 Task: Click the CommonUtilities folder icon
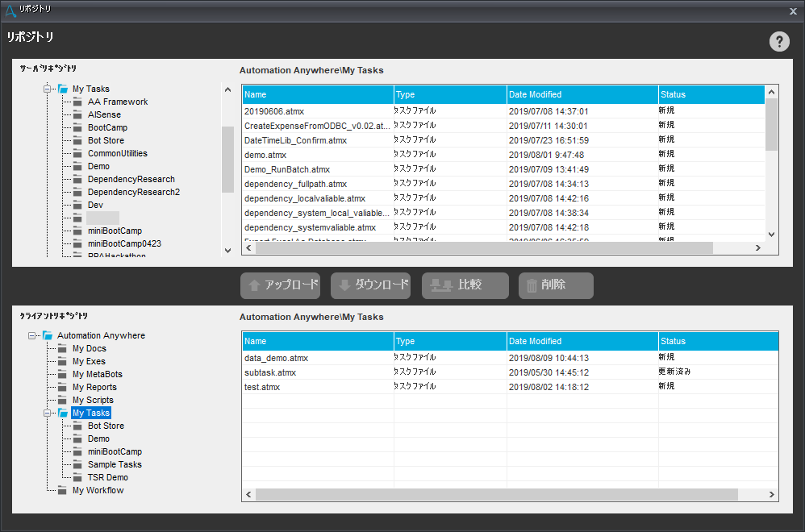[x=77, y=153]
